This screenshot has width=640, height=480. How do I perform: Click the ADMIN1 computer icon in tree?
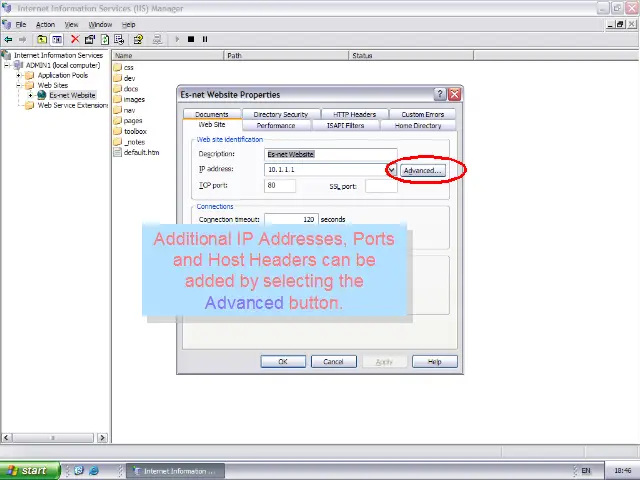(18, 65)
